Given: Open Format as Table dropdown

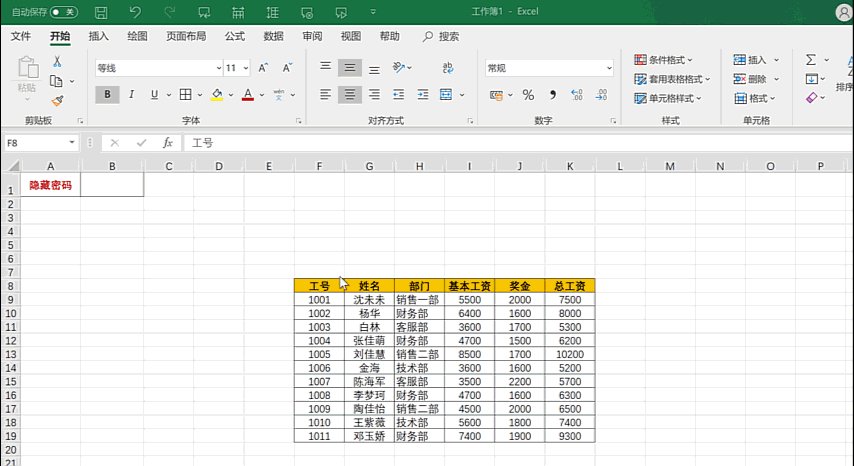Looking at the screenshot, I should click(672, 79).
